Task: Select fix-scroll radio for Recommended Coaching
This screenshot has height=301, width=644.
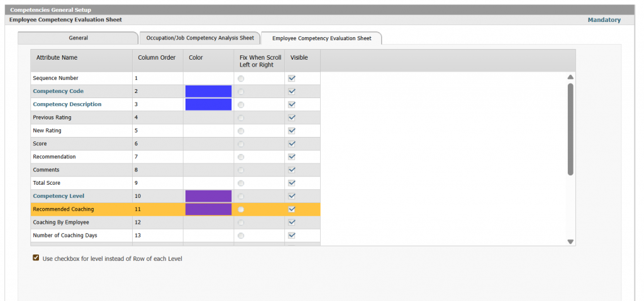Action: coord(241,209)
